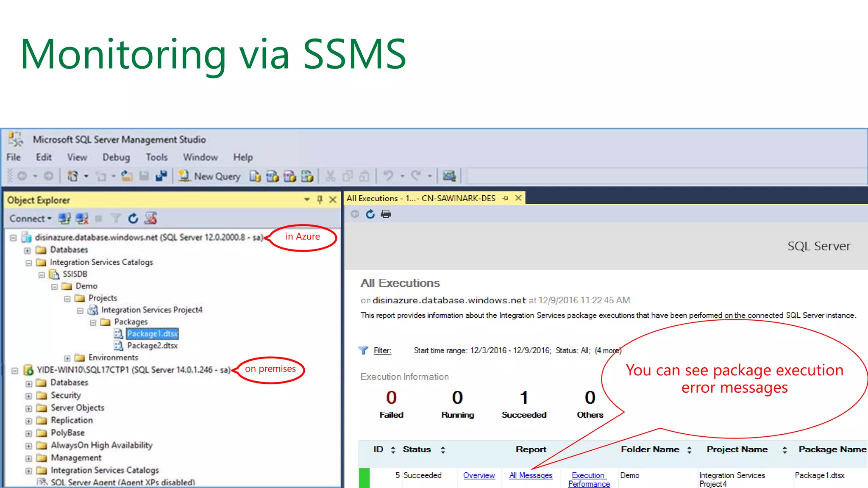The image size is (868, 488).
Task: Open the Connect dropdown in Object Explorer
Action: coord(31,219)
